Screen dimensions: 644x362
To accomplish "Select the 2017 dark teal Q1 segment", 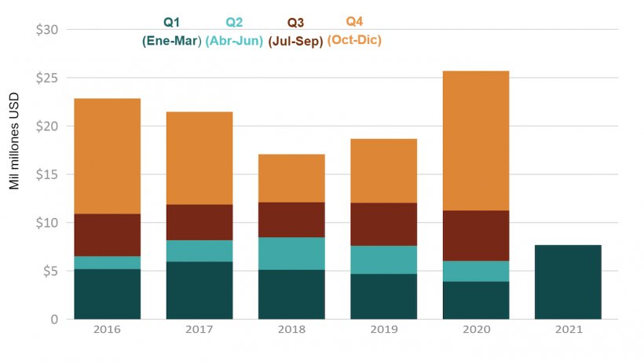I will click(x=199, y=291).
